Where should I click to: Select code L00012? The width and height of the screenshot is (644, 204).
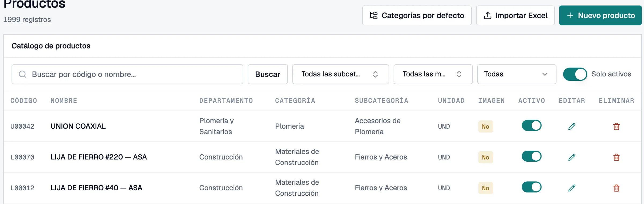(x=22, y=188)
